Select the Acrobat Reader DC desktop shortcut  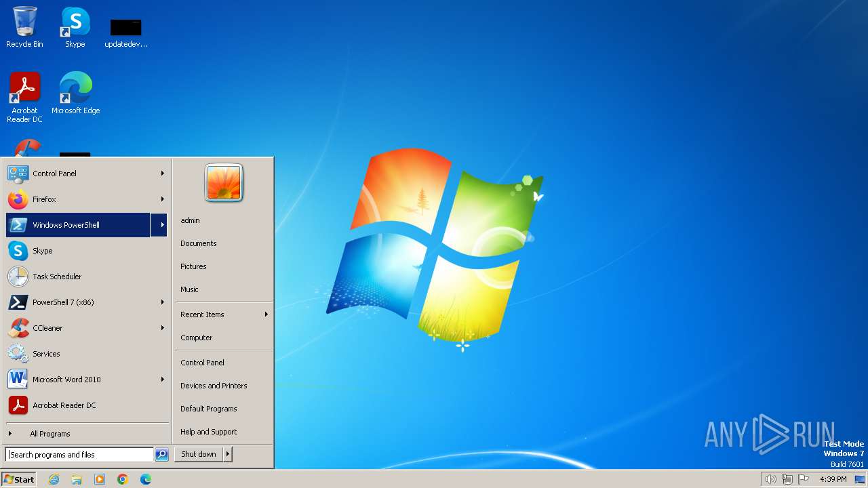(x=24, y=98)
